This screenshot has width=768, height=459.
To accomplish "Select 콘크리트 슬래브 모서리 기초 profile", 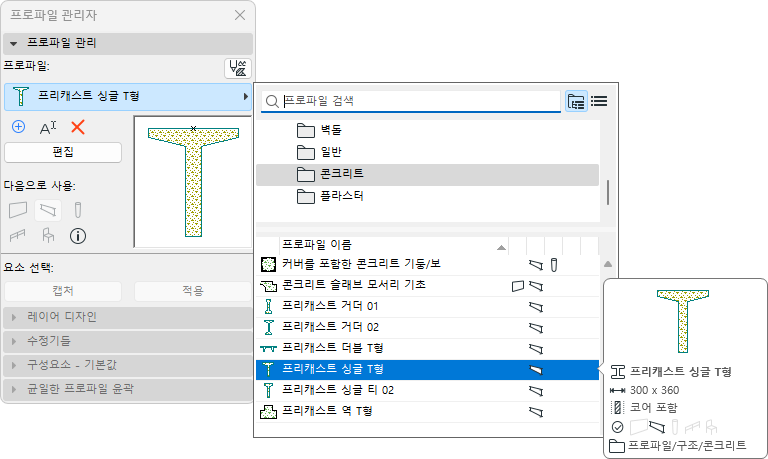I will pos(428,286).
